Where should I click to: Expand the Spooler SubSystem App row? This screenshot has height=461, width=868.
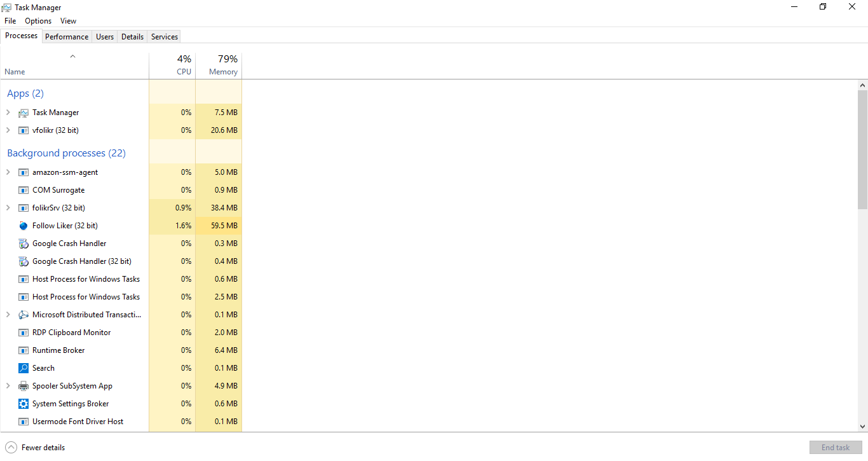8,386
